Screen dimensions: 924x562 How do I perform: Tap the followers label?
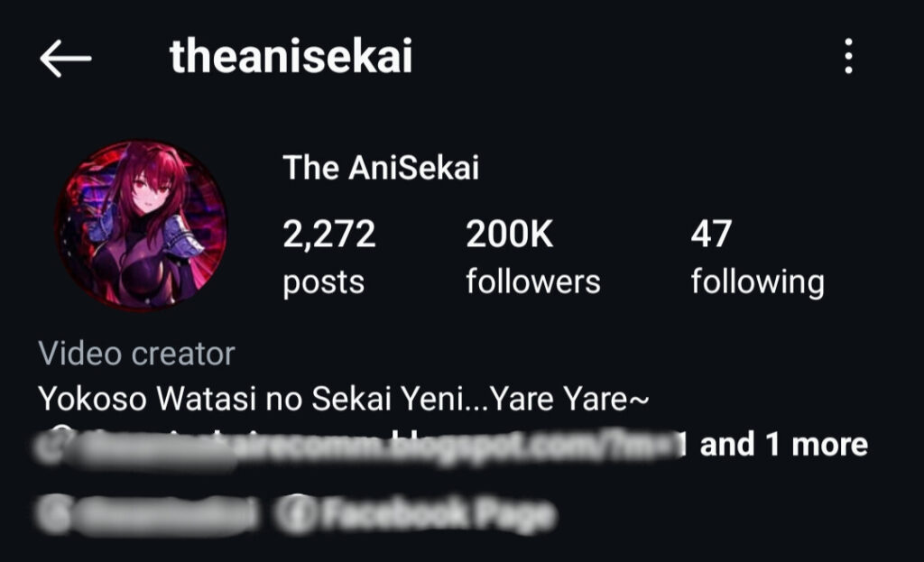click(533, 281)
